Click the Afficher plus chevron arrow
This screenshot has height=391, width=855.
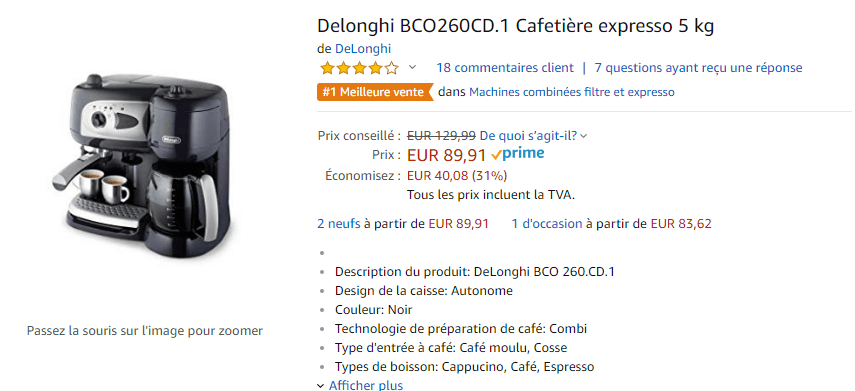click(x=321, y=386)
